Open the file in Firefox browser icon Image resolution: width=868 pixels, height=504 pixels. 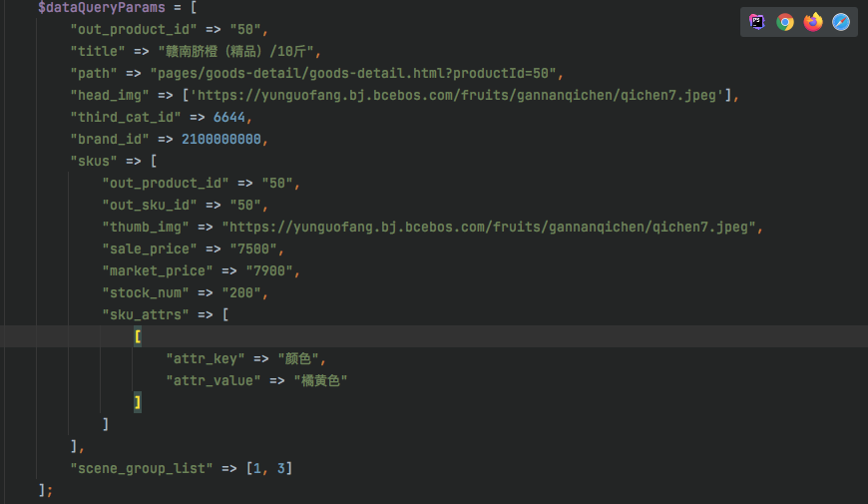pyautogui.click(x=813, y=22)
